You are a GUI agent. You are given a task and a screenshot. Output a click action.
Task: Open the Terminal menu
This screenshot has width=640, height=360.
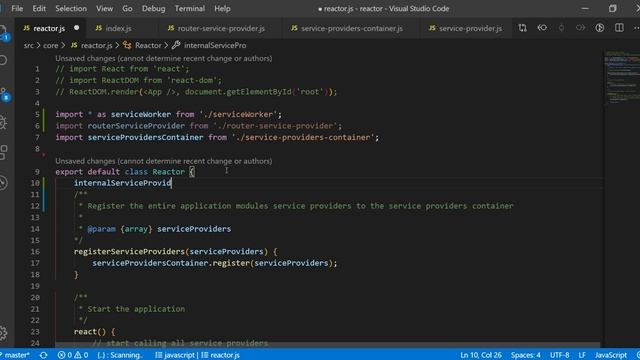tap(189, 9)
